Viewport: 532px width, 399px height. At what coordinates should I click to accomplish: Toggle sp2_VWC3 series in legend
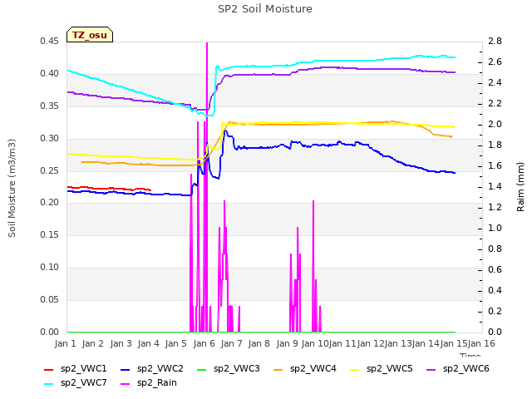click(229, 368)
